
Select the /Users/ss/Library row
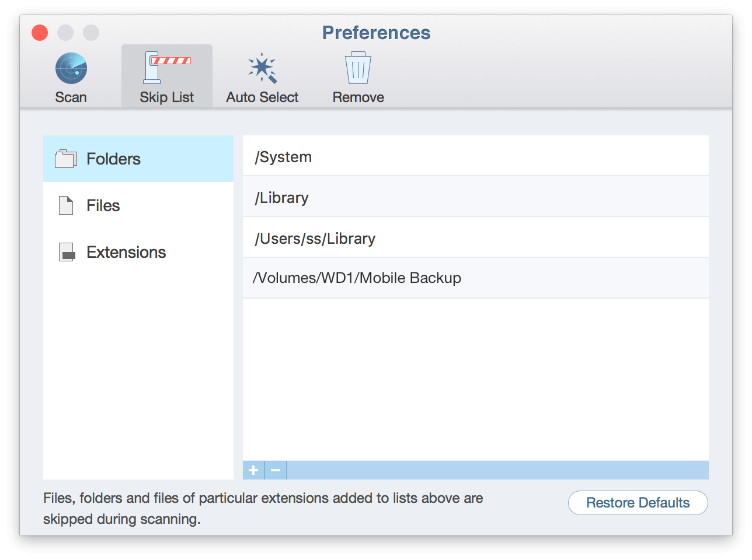tap(476, 237)
